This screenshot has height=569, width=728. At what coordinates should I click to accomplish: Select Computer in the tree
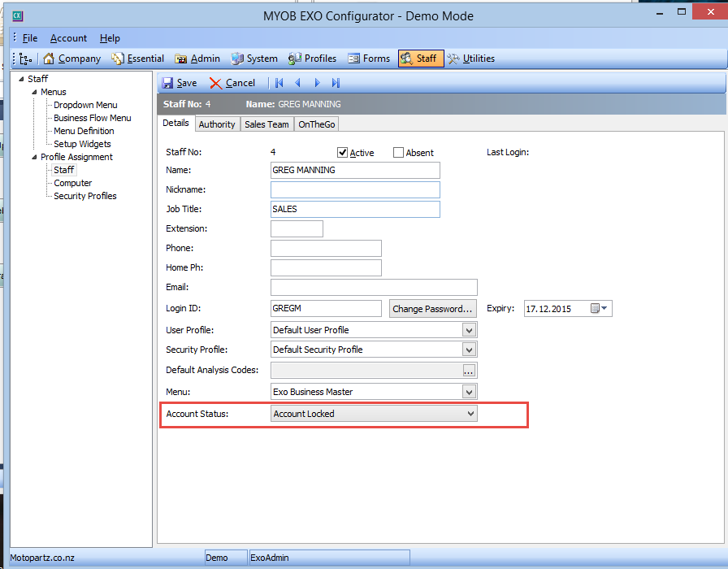pyautogui.click(x=72, y=183)
